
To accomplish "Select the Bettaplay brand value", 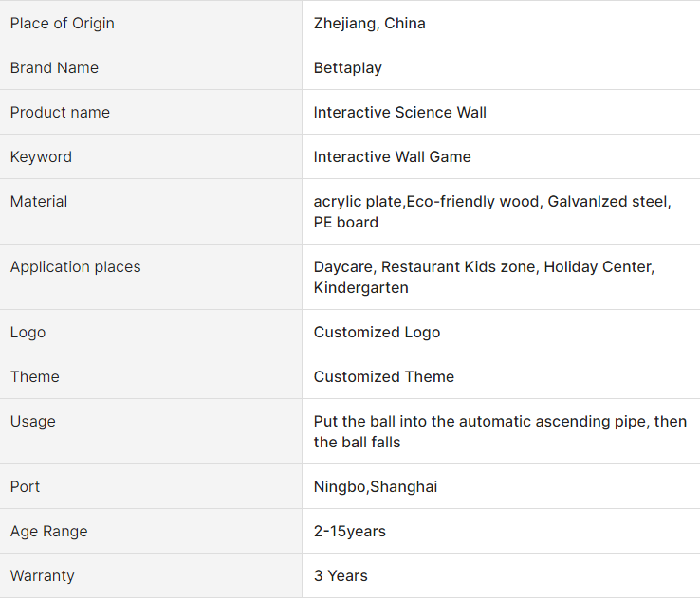I will pyautogui.click(x=348, y=68).
